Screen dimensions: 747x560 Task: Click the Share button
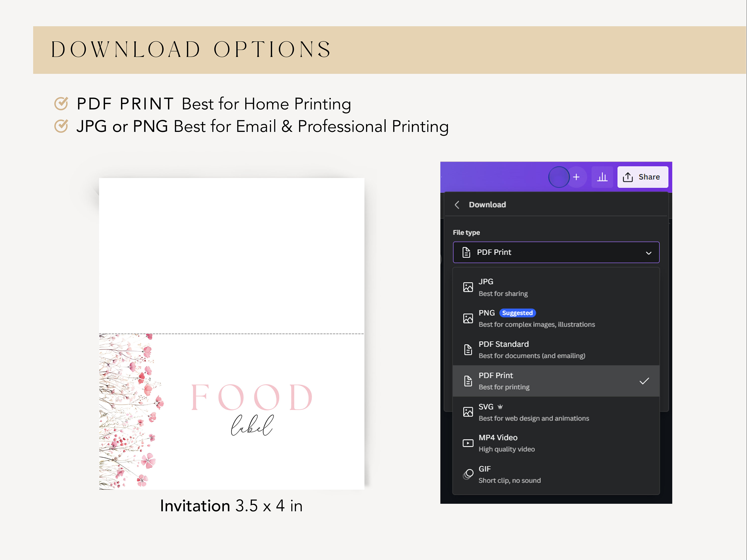(643, 177)
